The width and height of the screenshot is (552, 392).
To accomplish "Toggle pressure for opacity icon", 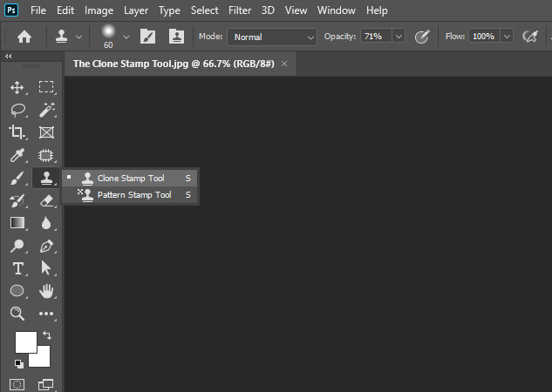I will [422, 37].
